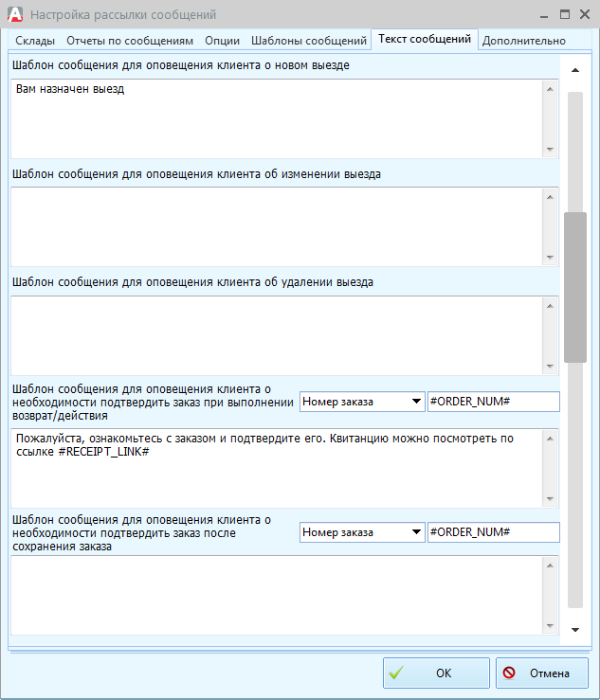Open the Дополнительно tab
The height and width of the screenshot is (700, 600).
pyautogui.click(x=523, y=41)
